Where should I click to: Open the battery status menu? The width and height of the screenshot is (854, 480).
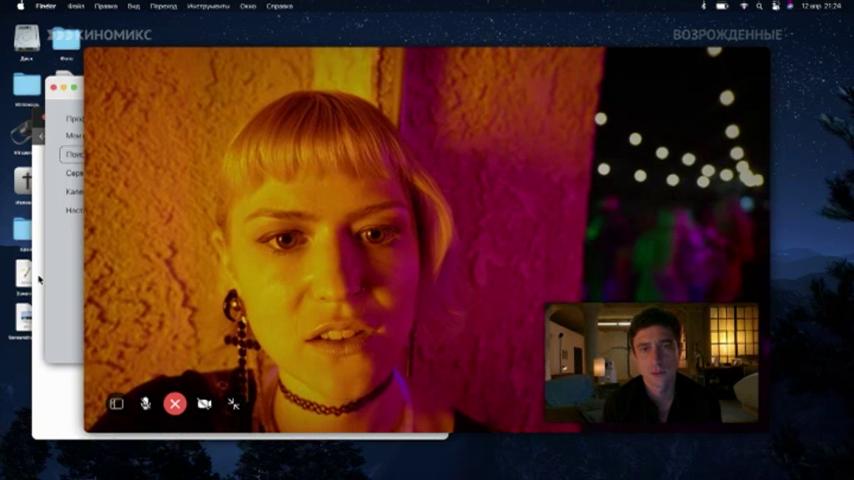point(722,6)
